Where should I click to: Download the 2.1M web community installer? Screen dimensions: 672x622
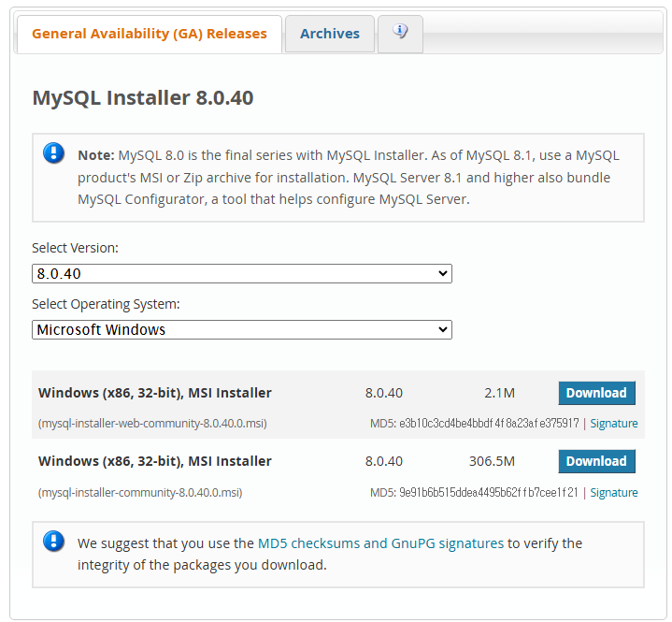[596, 393]
